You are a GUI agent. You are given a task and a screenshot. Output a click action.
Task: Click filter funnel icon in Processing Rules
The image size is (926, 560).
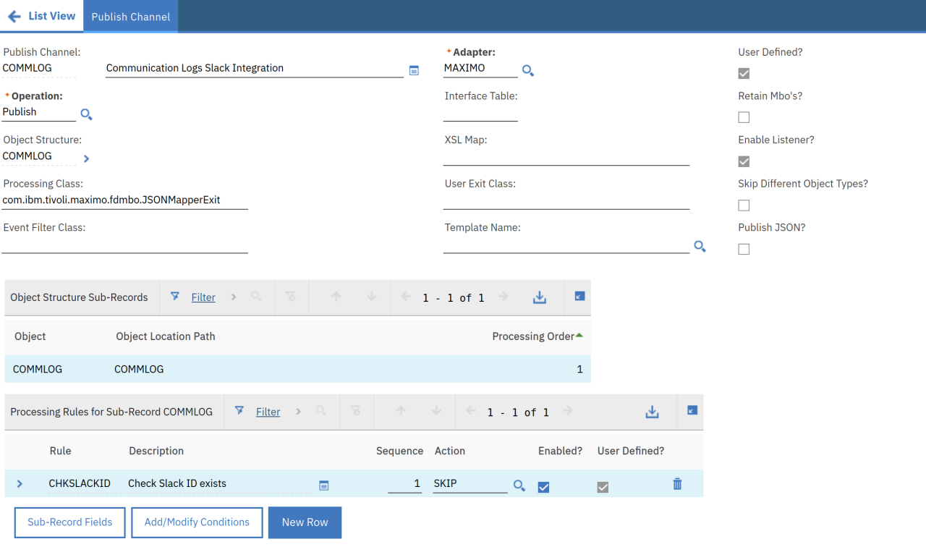point(239,411)
